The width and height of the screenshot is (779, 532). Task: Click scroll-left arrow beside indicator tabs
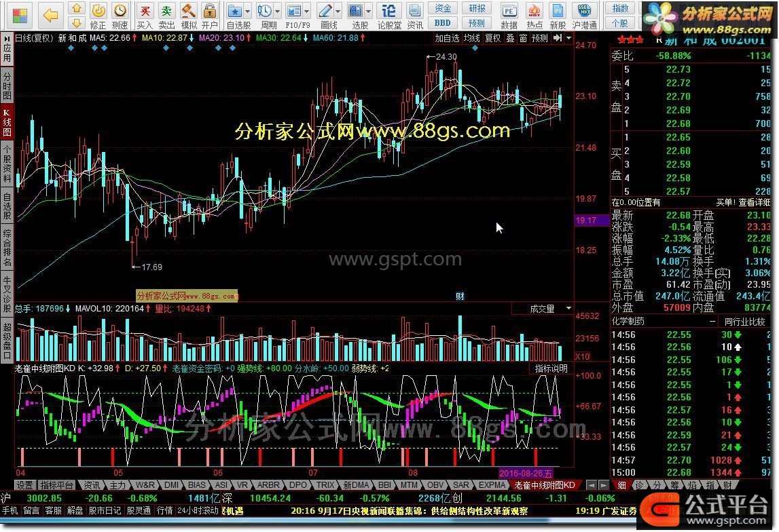(591, 485)
